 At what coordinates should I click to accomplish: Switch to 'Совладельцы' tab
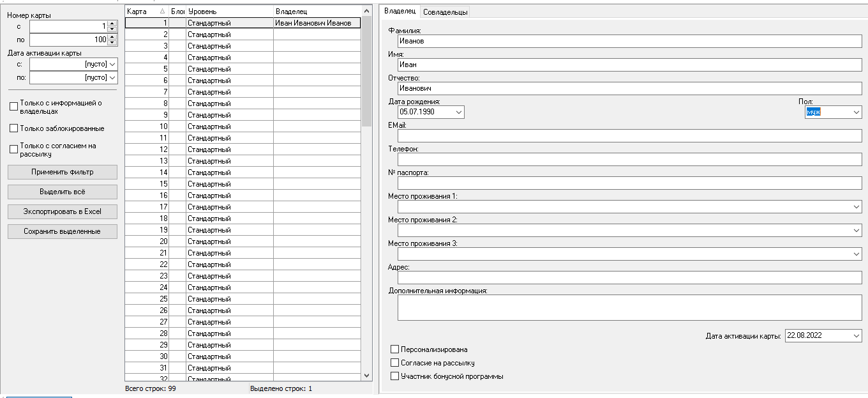point(445,11)
